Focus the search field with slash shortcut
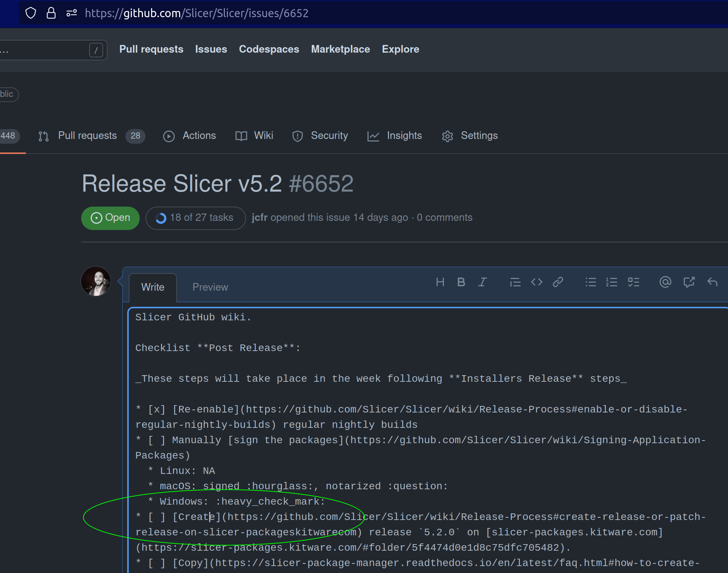Image resolution: width=728 pixels, height=573 pixels. (53, 50)
